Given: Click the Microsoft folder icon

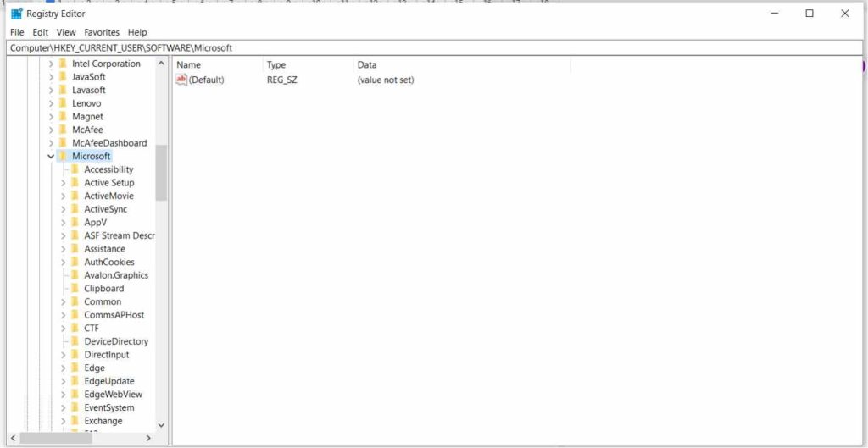Looking at the screenshot, I should [x=63, y=156].
